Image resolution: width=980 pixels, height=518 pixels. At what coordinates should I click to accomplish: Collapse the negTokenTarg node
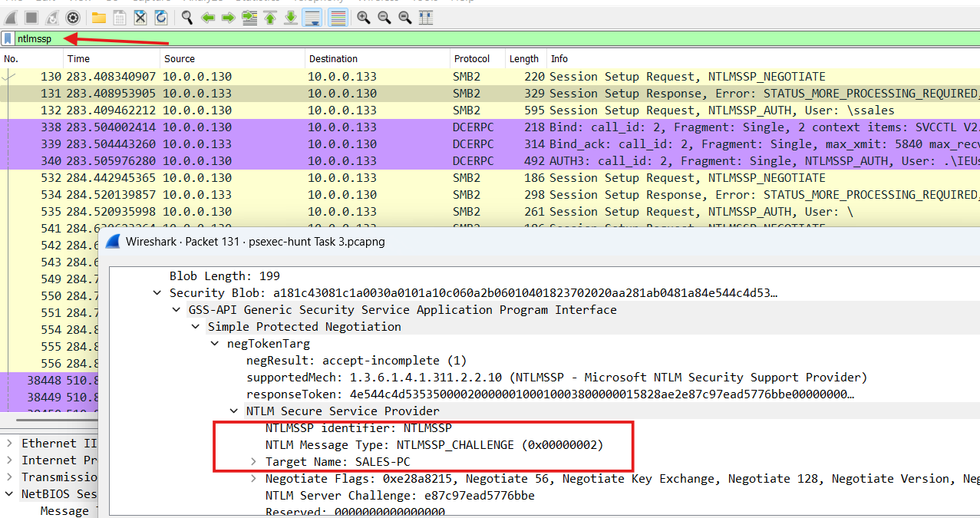coord(215,344)
